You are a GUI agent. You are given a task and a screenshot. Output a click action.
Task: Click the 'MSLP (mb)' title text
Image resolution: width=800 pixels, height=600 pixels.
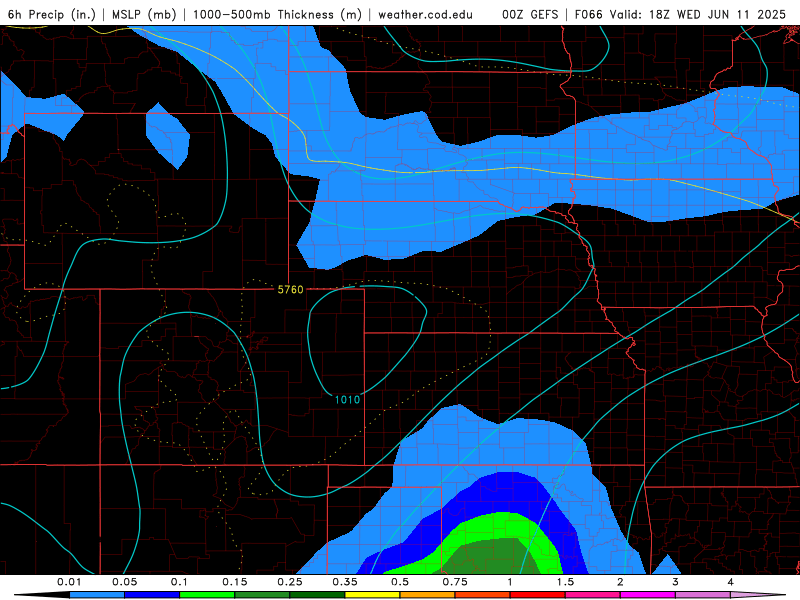pos(144,14)
